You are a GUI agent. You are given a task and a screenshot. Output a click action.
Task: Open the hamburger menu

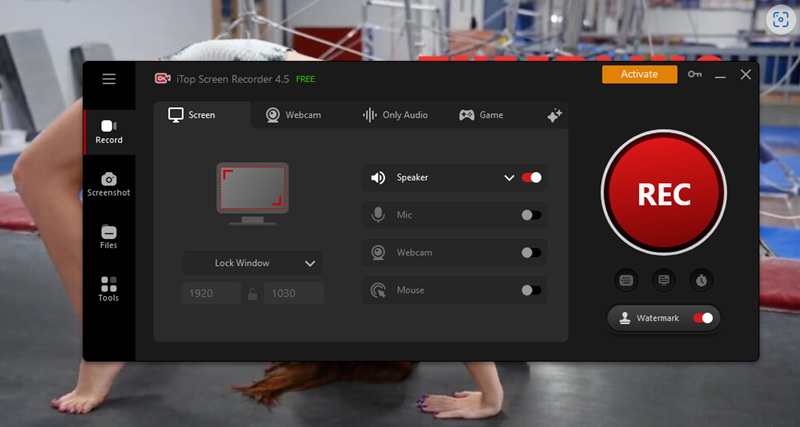[x=109, y=79]
